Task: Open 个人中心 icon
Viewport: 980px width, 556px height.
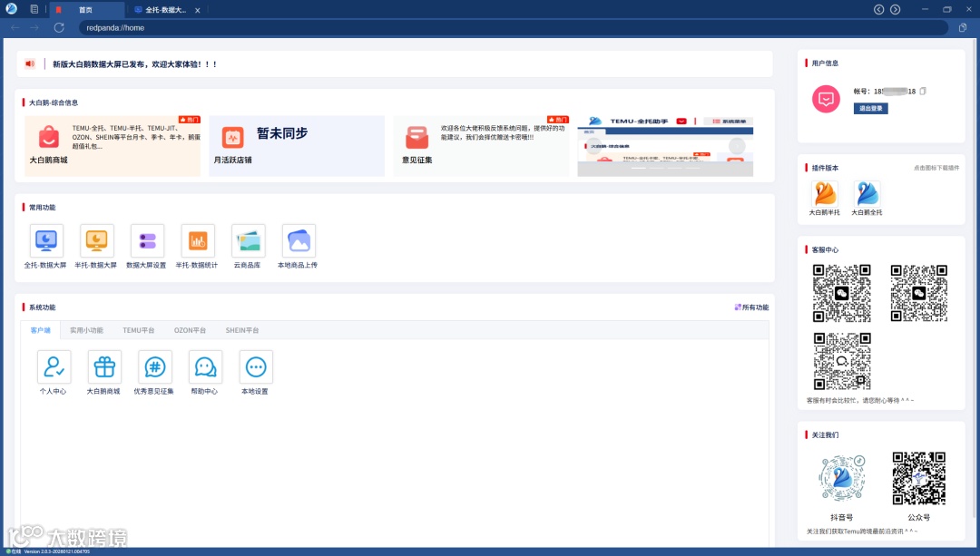Action: pos(54,366)
